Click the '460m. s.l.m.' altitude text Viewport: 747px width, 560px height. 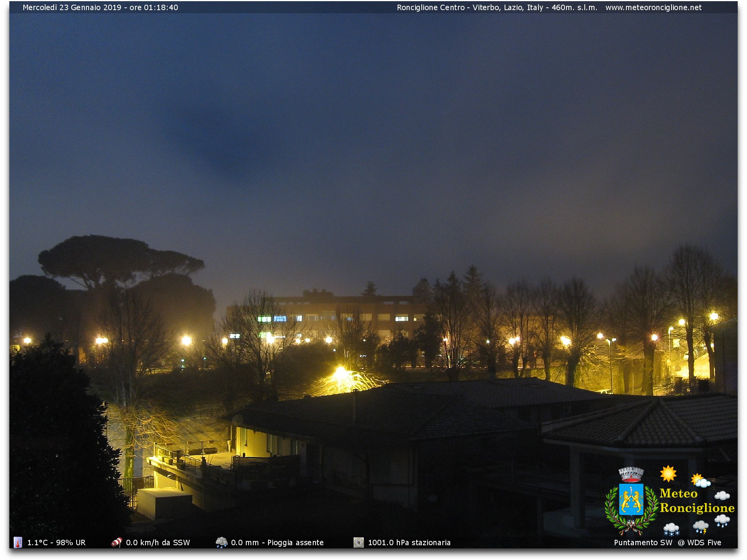pos(574,7)
